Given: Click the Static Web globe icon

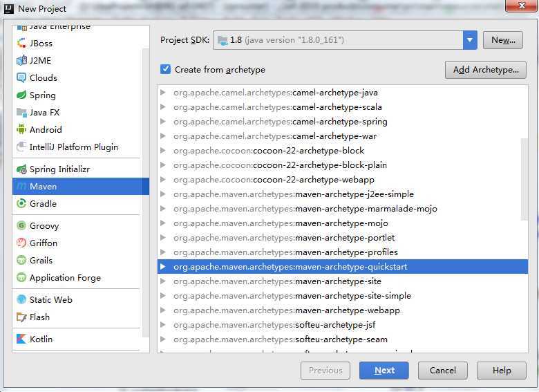Looking at the screenshot, I should 21,299.
